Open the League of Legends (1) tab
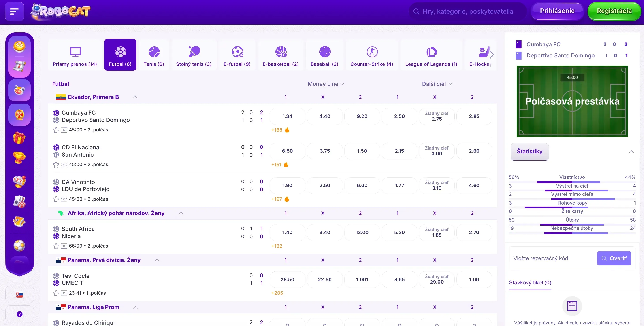This screenshot has height=326, width=644. pos(431,55)
